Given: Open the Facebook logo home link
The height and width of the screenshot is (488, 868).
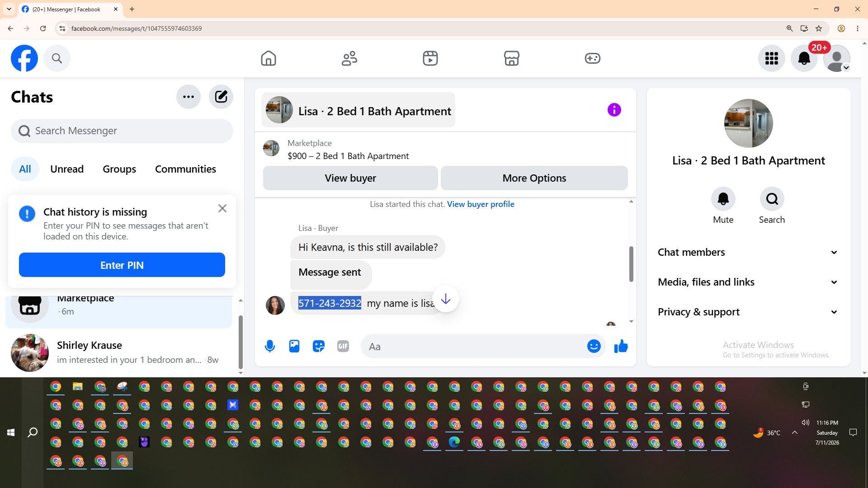Looking at the screenshot, I should click(x=24, y=58).
